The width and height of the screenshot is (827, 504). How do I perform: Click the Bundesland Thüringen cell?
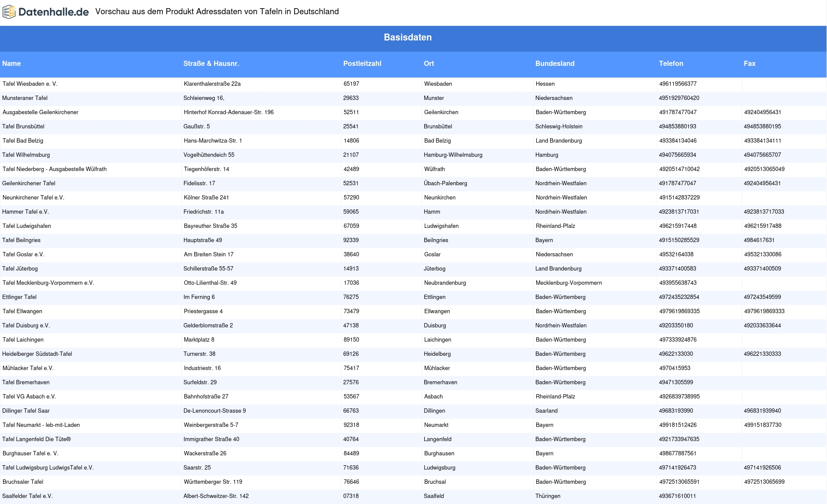[548, 496]
